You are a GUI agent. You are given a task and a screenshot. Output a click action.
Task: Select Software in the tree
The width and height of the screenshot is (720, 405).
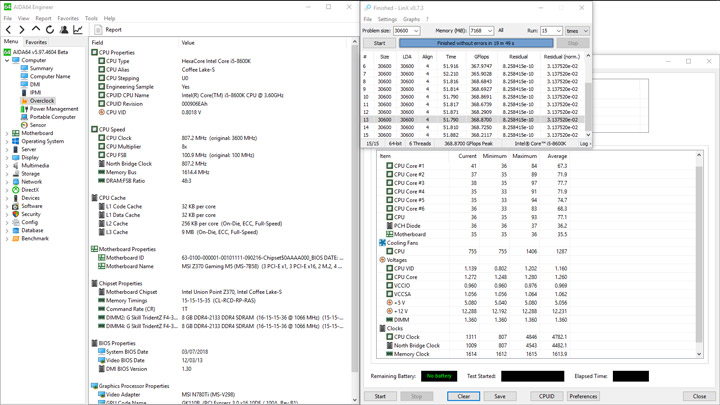click(x=32, y=206)
